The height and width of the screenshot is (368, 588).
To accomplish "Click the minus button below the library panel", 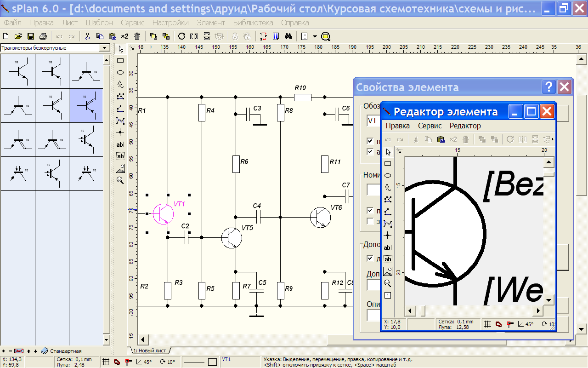I will pyautogui.click(x=10, y=351).
